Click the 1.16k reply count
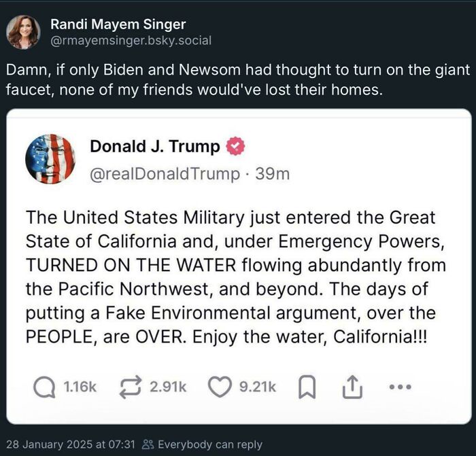The width and height of the screenshot is (476, 456). coord(80,387)
